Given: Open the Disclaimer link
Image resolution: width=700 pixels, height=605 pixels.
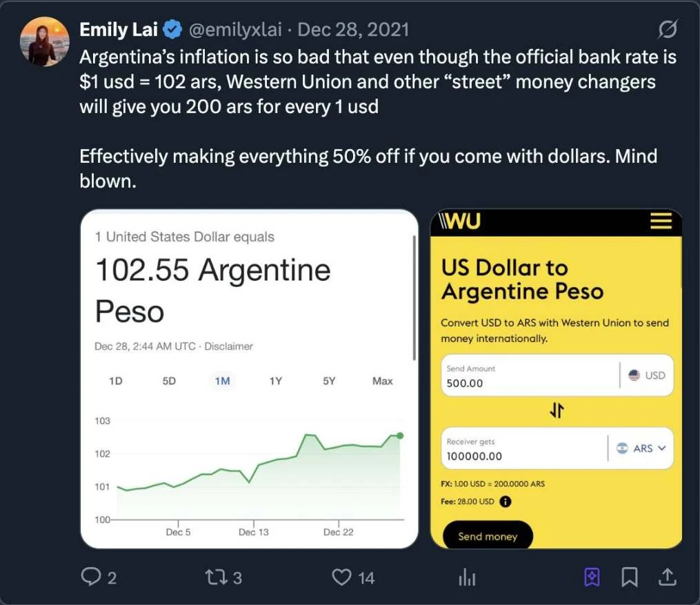Looking at the screenshot, I should [x=228, y=346].
